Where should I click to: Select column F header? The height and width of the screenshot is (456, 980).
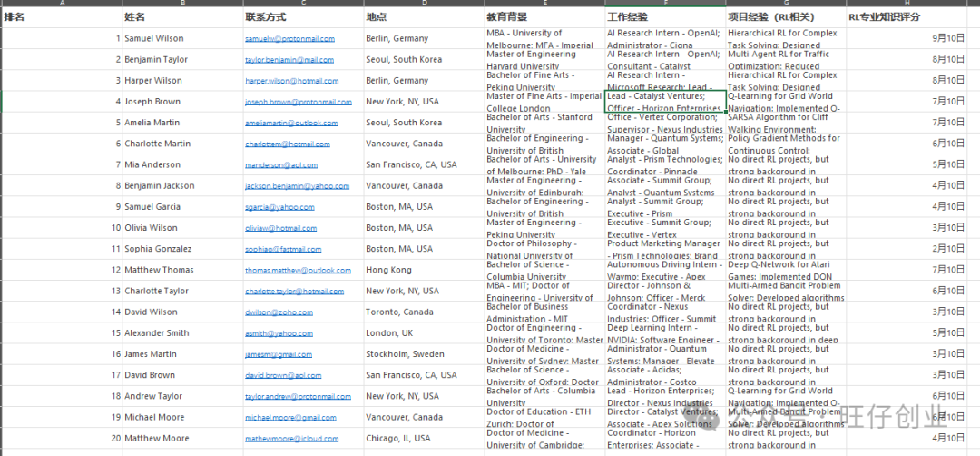[665, 4]
